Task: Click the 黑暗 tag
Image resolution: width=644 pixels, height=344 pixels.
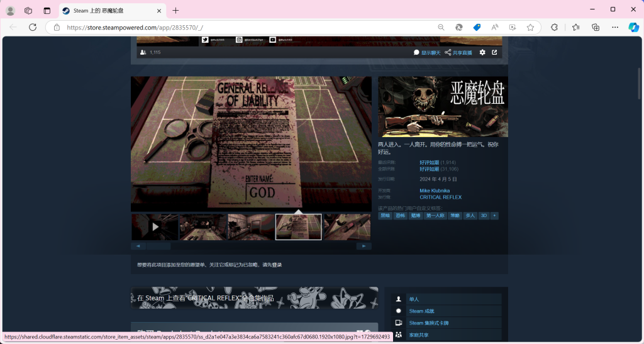Action: 385,216
